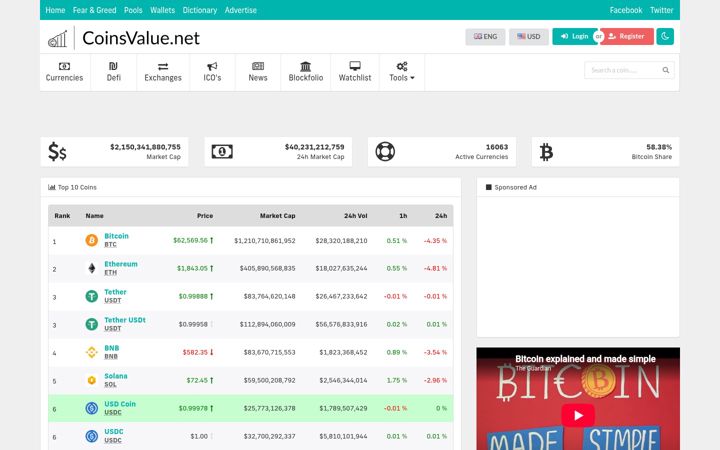Open Pools from top bar

(x=133, y=10)
